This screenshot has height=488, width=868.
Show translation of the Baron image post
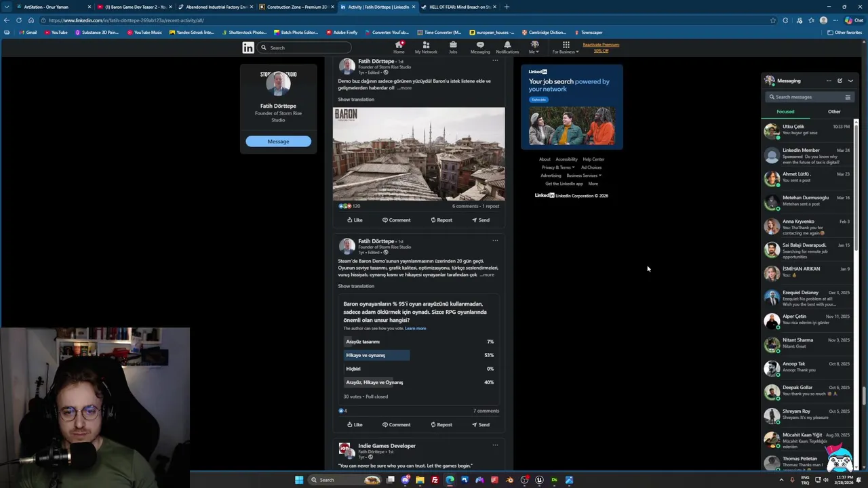click(x=356, y=99)
